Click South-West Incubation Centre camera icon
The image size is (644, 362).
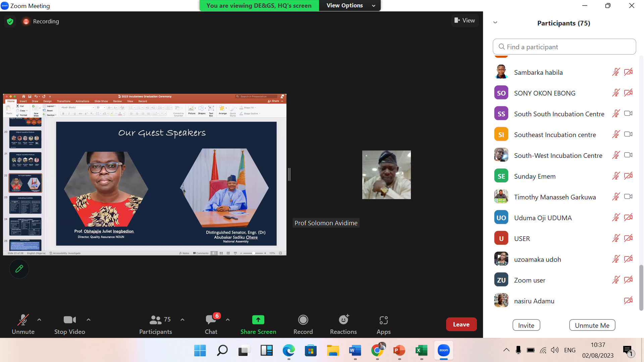coord(628,155)
